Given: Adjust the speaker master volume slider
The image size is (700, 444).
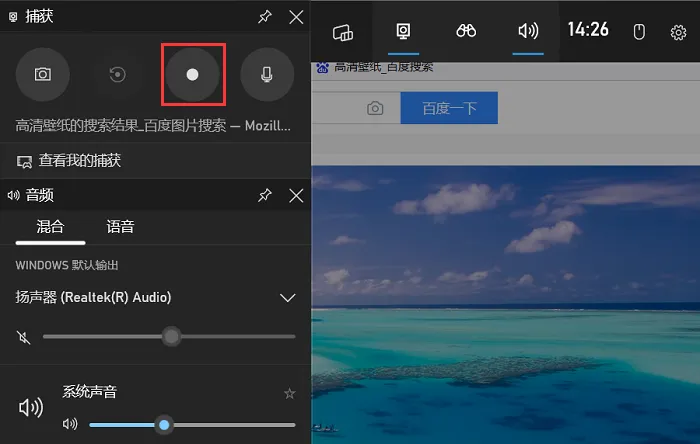Looking at the screenshot, I should pyautogui.click(x=169, y=336).
